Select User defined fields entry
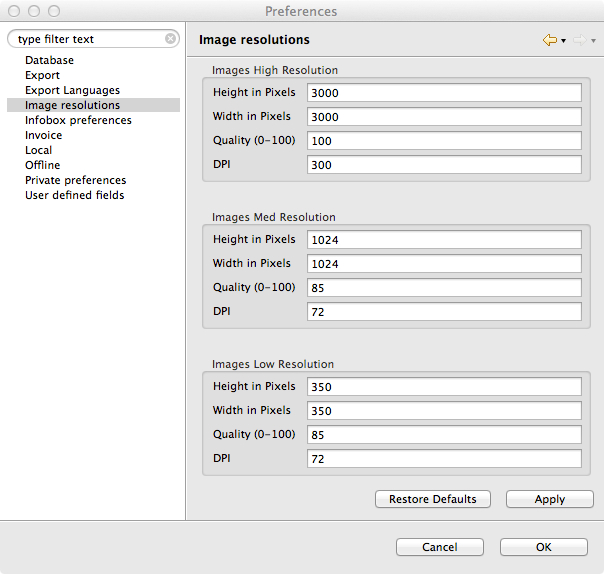 (75, 195)
